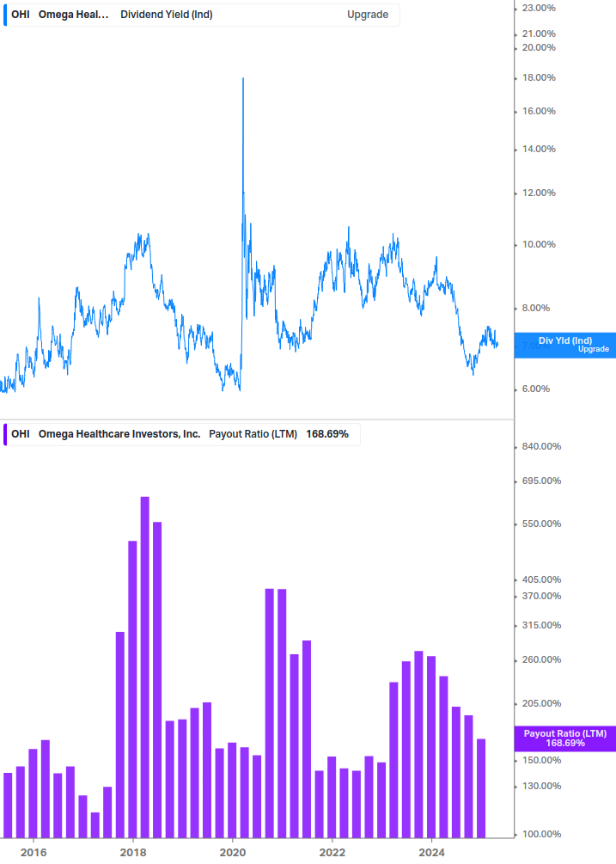Click the 10.00% yield axis label
The image size is (616, 864).
[x=539, y=245]
